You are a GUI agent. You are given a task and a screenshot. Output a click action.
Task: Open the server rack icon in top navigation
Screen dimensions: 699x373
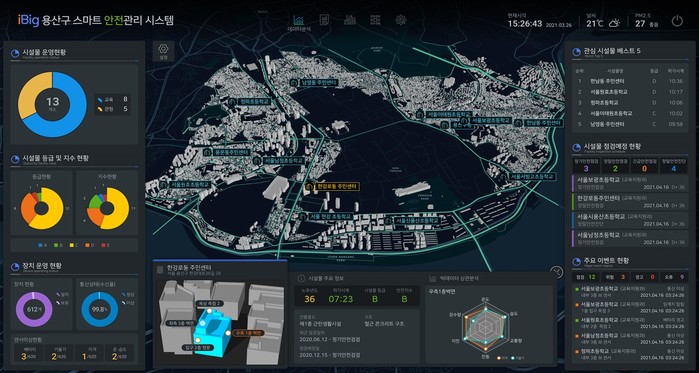point(375,20)
